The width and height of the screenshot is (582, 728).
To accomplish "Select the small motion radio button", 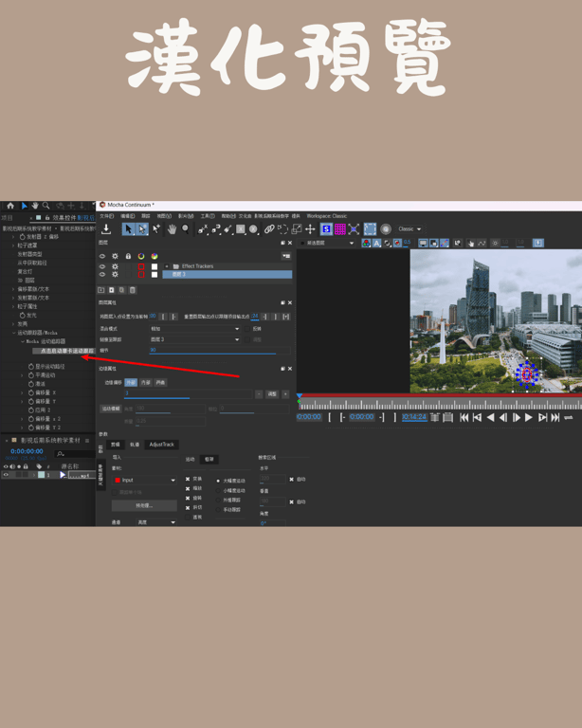I will coord(218,491).
